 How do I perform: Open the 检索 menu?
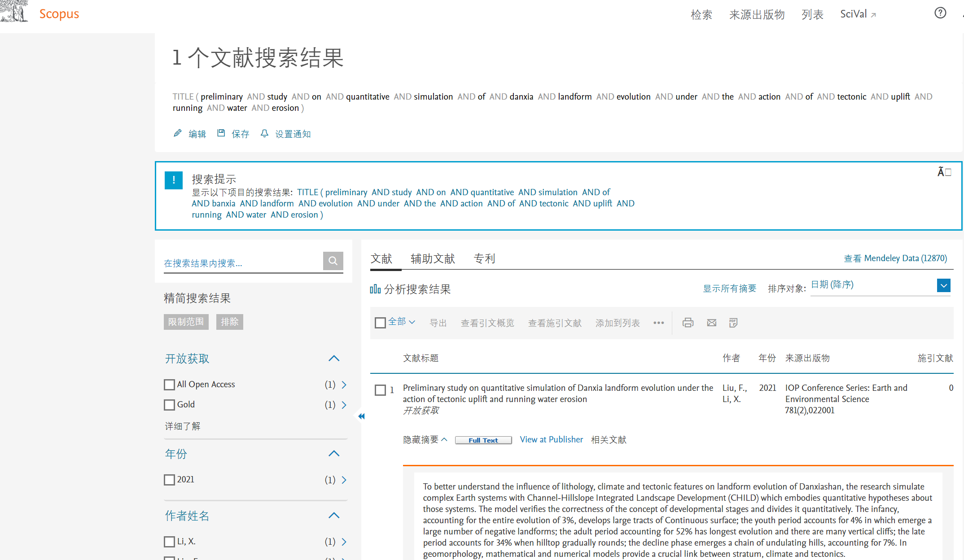click(701, 15)
